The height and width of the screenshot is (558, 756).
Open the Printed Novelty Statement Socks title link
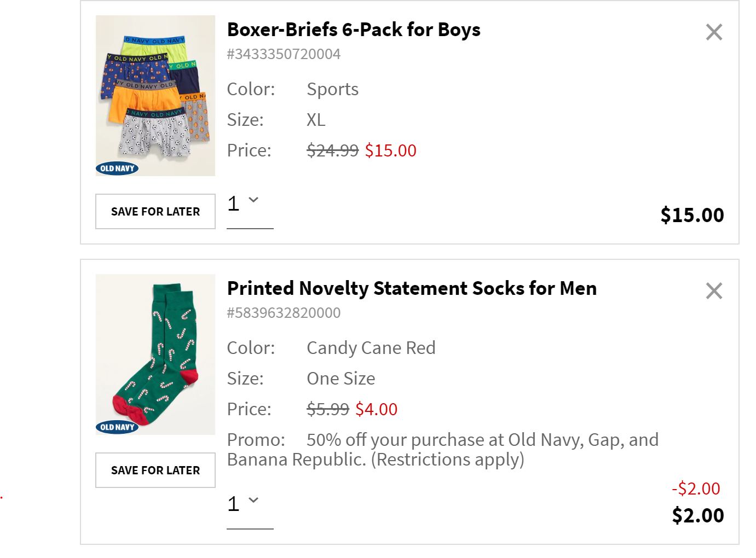[x=412, y=288]
